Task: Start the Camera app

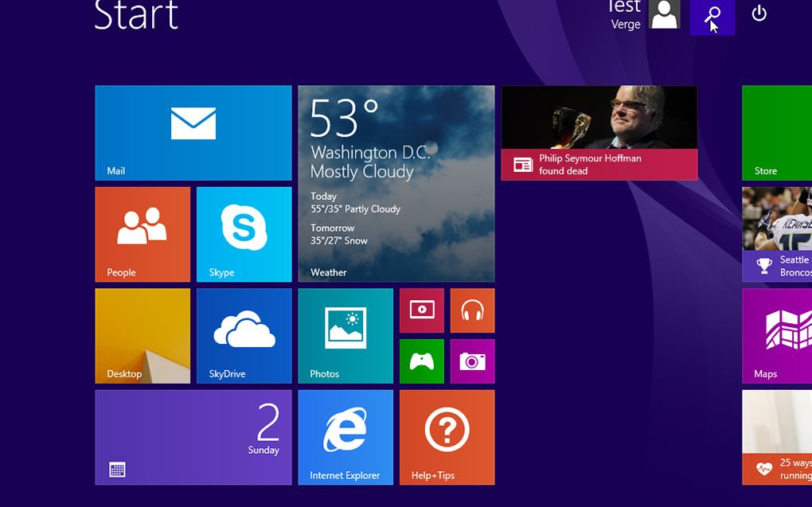Action: click(x=472, y=361)
